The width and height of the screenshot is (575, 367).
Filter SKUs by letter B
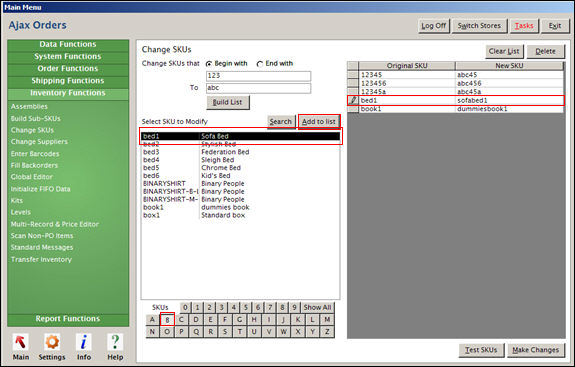(x=167, y=320)
